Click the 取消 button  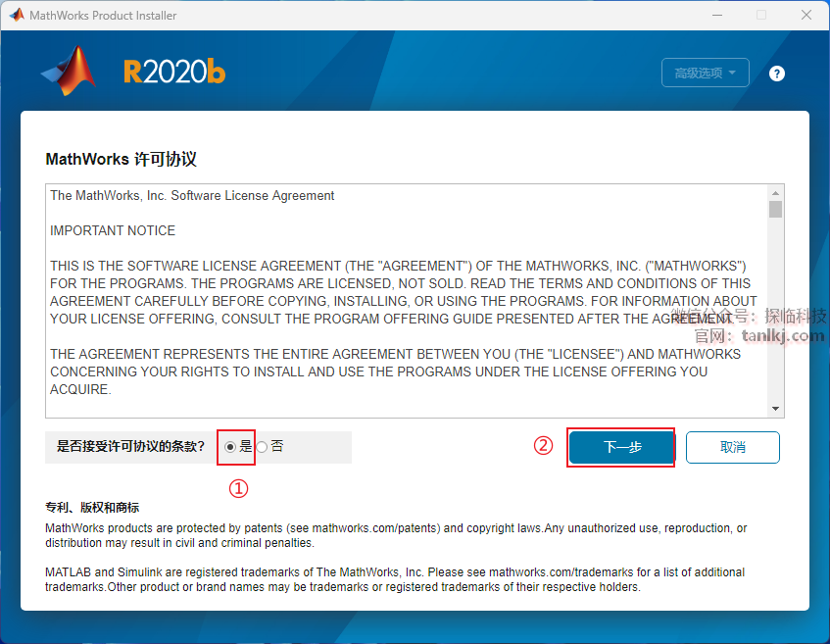point(733,448)
